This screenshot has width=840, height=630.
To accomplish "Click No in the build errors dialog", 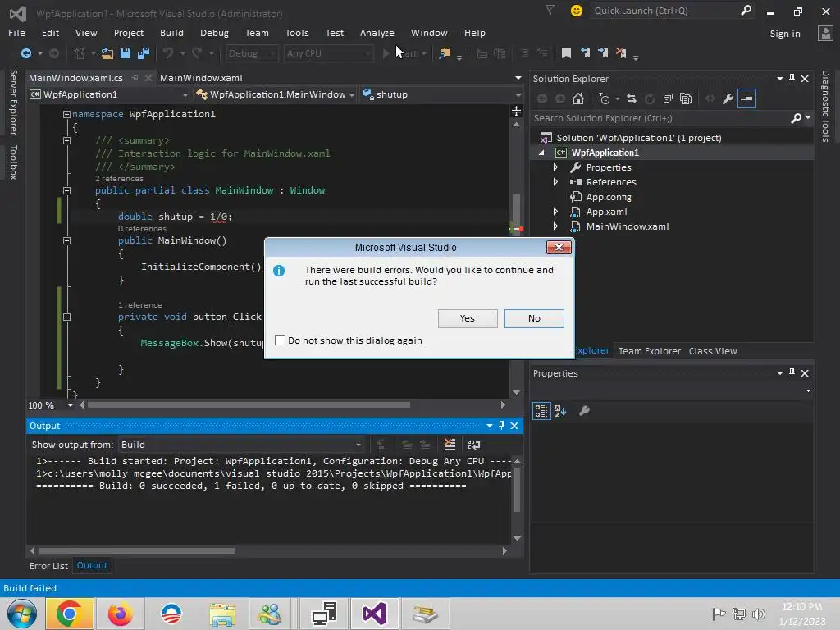I will [x=534, y=318].
